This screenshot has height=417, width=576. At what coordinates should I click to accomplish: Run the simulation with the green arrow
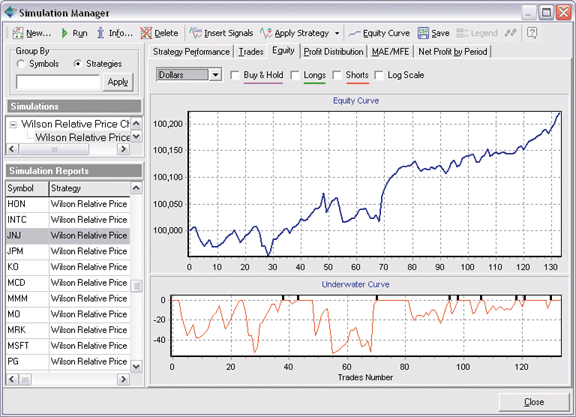pos(65,33)
